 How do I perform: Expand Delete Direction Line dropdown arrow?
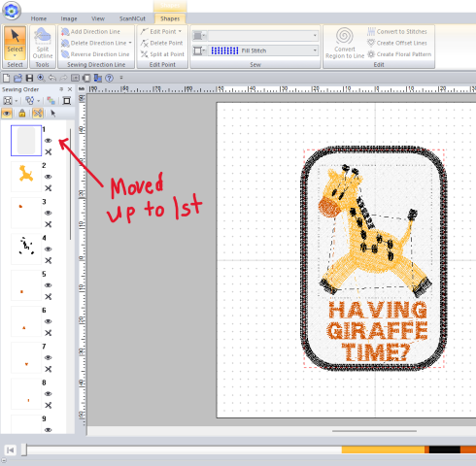pos(130,43)
